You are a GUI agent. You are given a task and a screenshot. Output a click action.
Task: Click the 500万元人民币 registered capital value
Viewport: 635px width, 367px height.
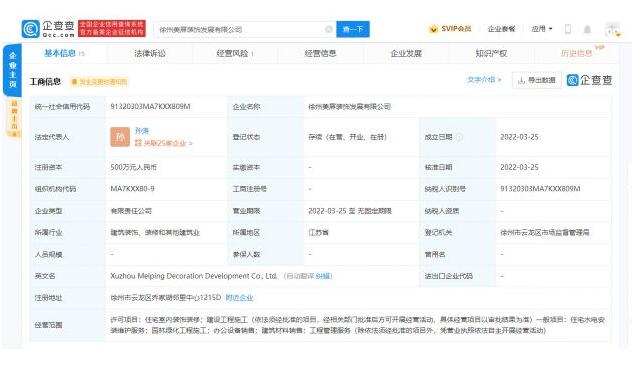tap(134, 167)
